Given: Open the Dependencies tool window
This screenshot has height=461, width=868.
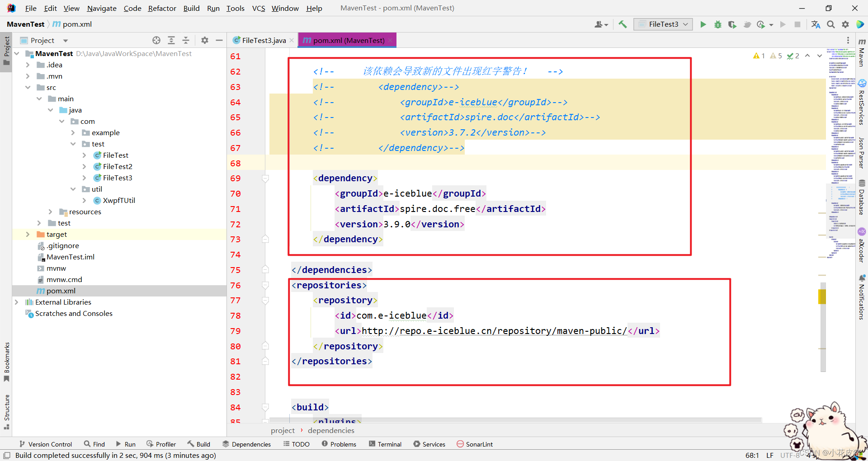Looking at the screenshot, I should click(247, 444).
